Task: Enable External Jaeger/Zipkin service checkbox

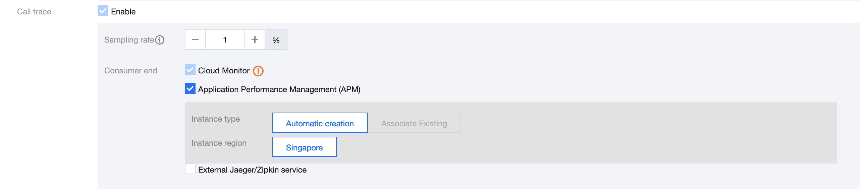Action: [x=191, y=169]
